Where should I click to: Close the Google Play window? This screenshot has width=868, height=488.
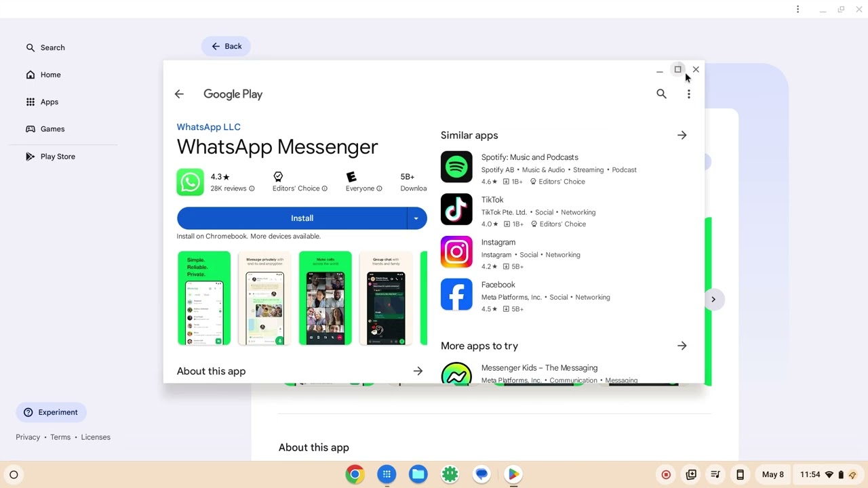coord(696,69)
